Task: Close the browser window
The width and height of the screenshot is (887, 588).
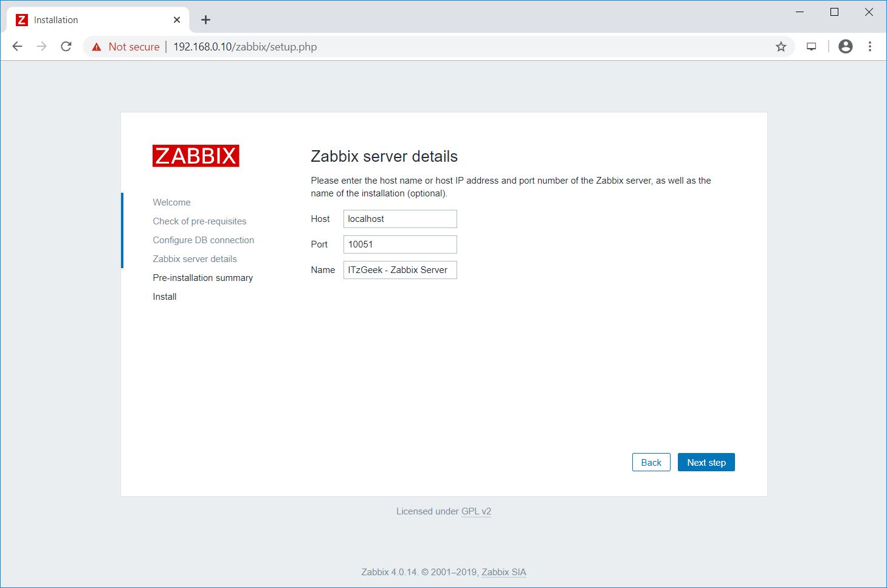Action: tap(869, 12)
